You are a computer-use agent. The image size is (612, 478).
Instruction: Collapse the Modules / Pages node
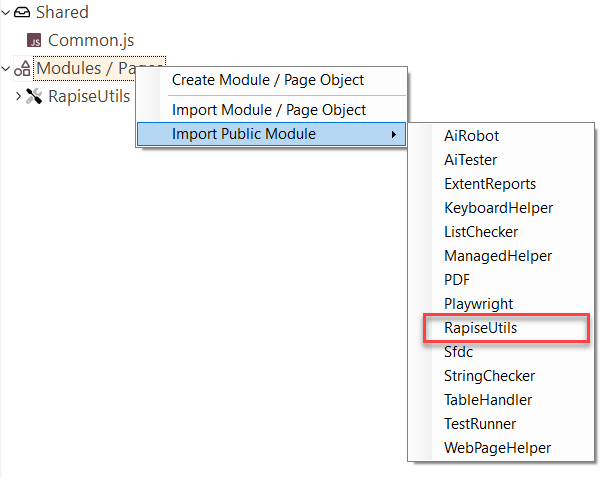click(x=6, y=69)
